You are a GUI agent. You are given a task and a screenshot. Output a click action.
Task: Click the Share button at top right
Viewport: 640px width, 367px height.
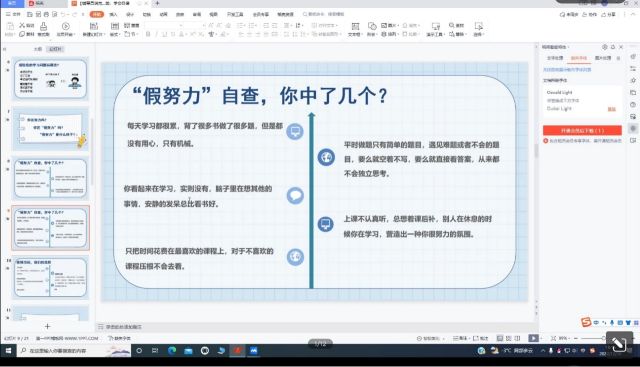[608, 14]
